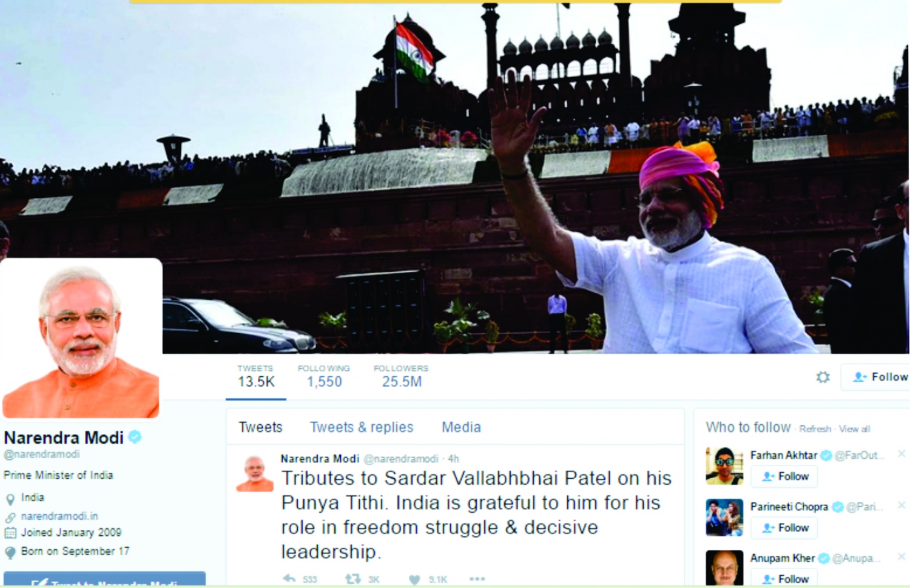Open the more options ellipsis under the tweet
Screen dimensions: 910x588
pyautogui.click(x=477, y=579)
